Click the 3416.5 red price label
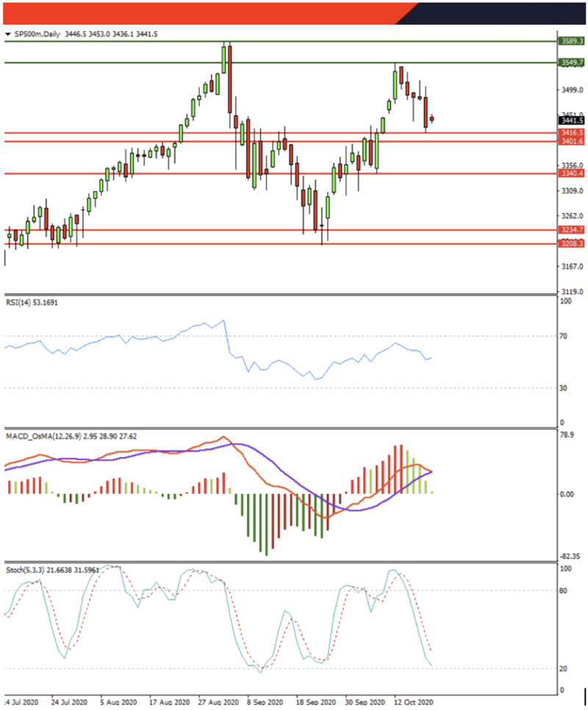Viewport: 588px width, 710px height. pyautogui.click(x=571, y=133)
